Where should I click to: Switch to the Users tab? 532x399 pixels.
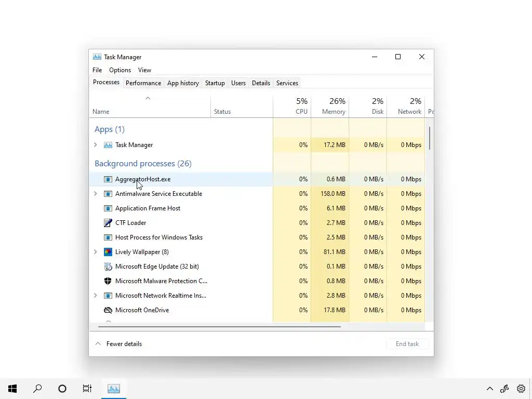(x=238, y=83)
